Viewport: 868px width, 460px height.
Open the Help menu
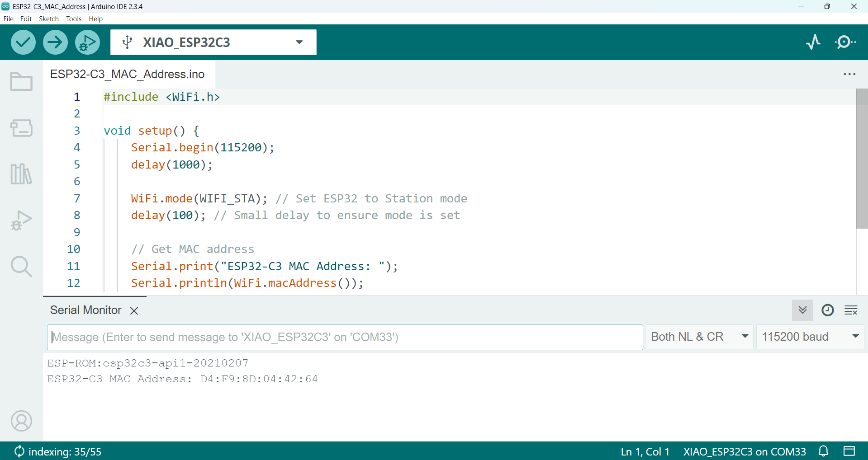pyautogui.click(x=95, y=19)
